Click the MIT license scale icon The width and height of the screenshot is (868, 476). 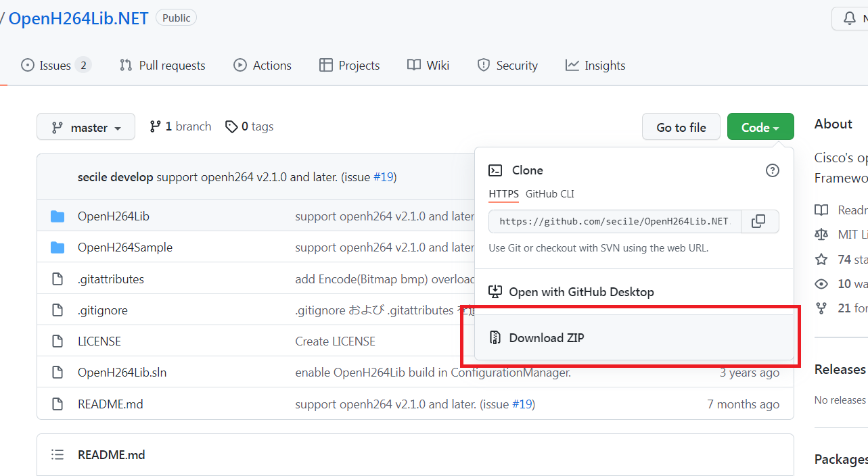(x=821, y=235)
